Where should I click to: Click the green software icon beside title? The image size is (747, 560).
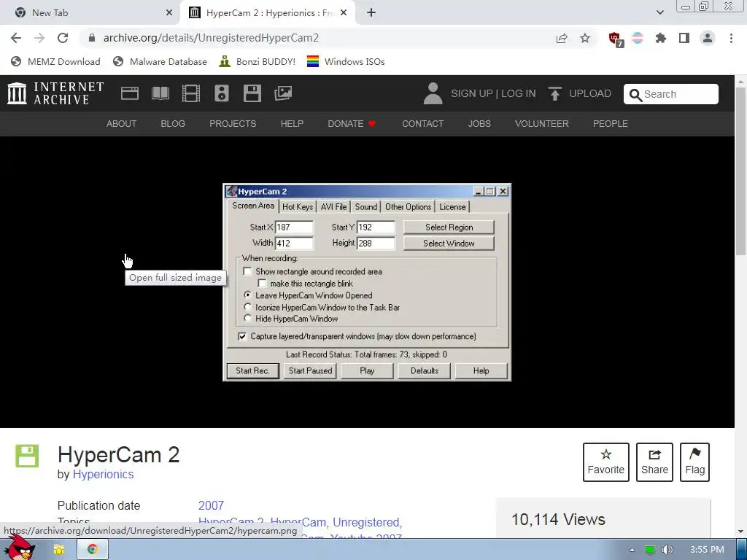27,456
